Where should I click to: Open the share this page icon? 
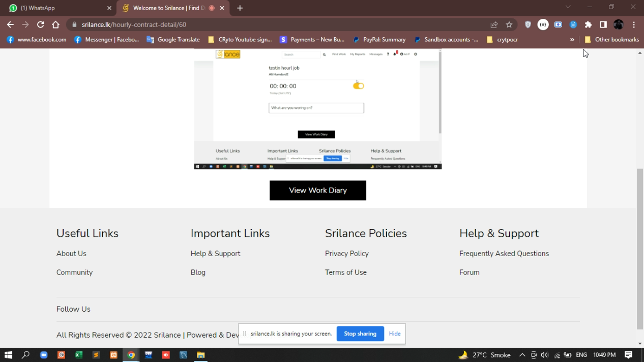[x=494, y=24]
